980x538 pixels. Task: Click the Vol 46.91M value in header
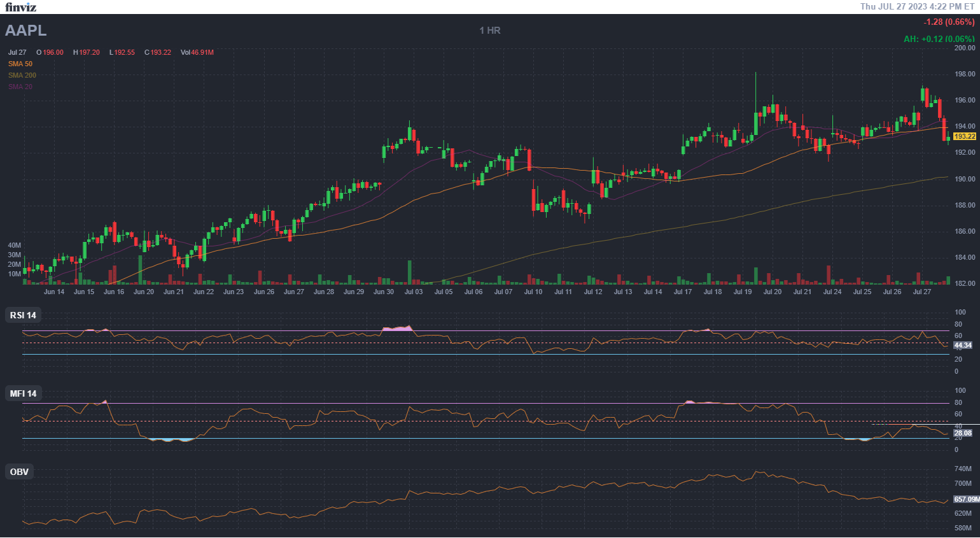tap(197, 52)
